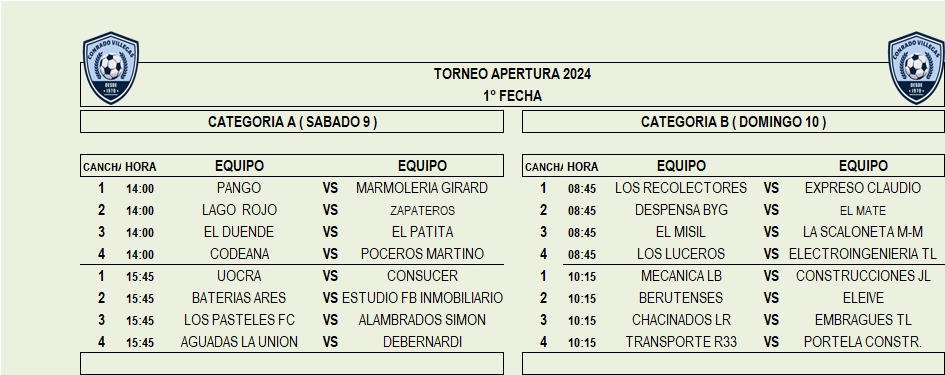Click the right Conrado Villegas shield logo

point(916,68)
